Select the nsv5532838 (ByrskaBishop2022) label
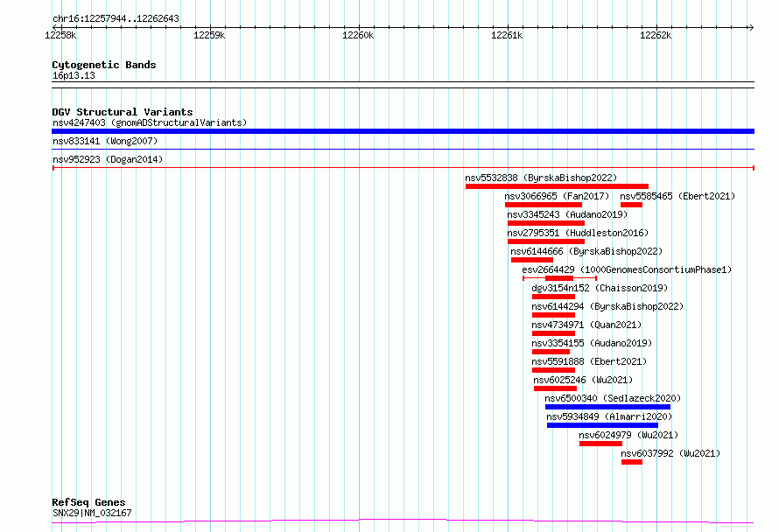The image size is (779, 532). pos(541,178)
